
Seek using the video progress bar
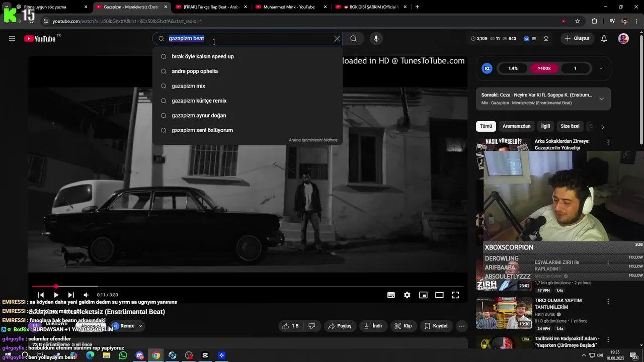point(248,287)
